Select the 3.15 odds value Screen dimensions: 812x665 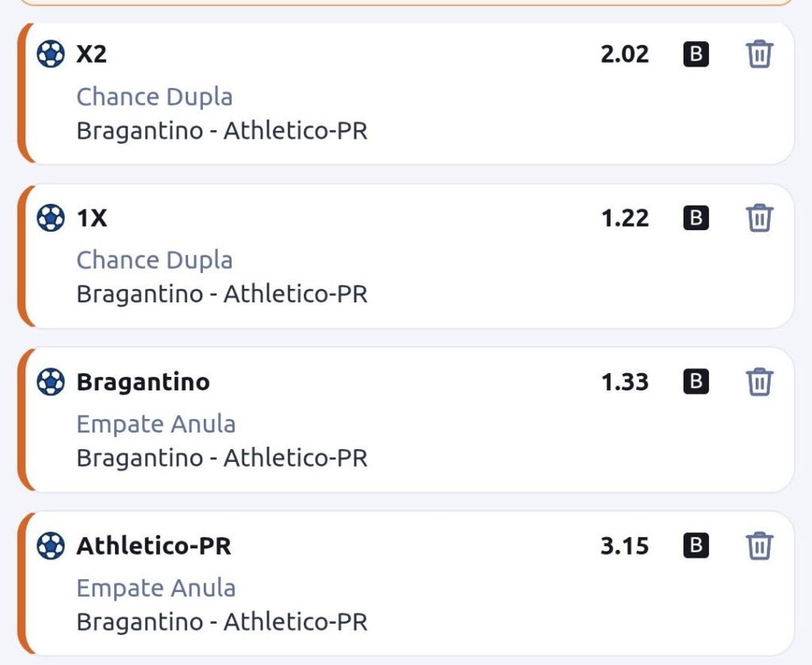coord(625,546)
